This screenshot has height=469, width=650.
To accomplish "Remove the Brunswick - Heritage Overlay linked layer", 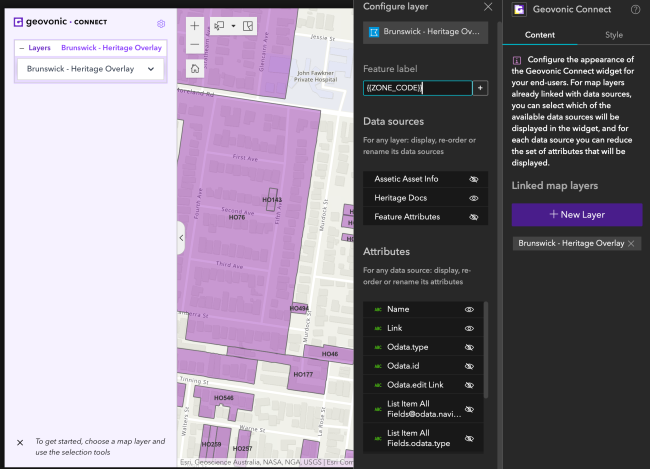I will (631, 243).
